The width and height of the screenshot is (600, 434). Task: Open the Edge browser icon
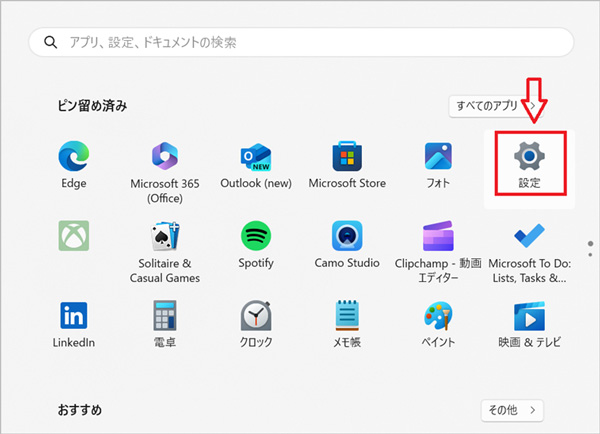point(74,156)
